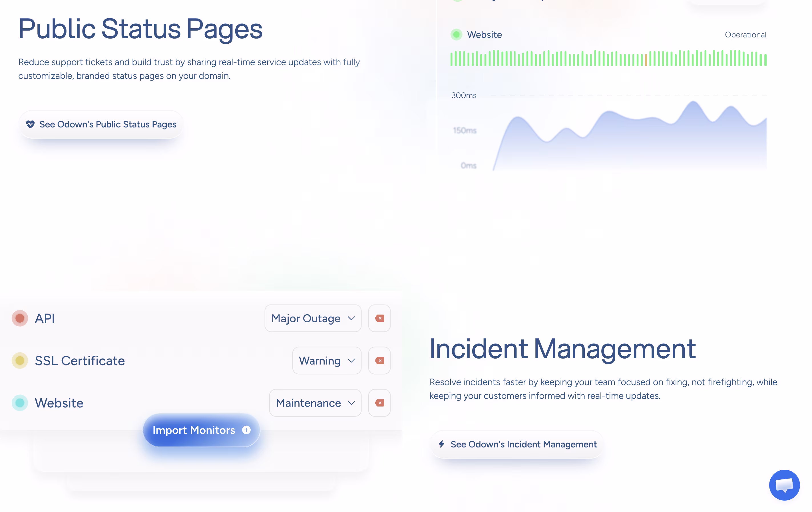Screen dimensions: 812x512
Task: Click the green Website operational status dot
Action: (456, 34)
